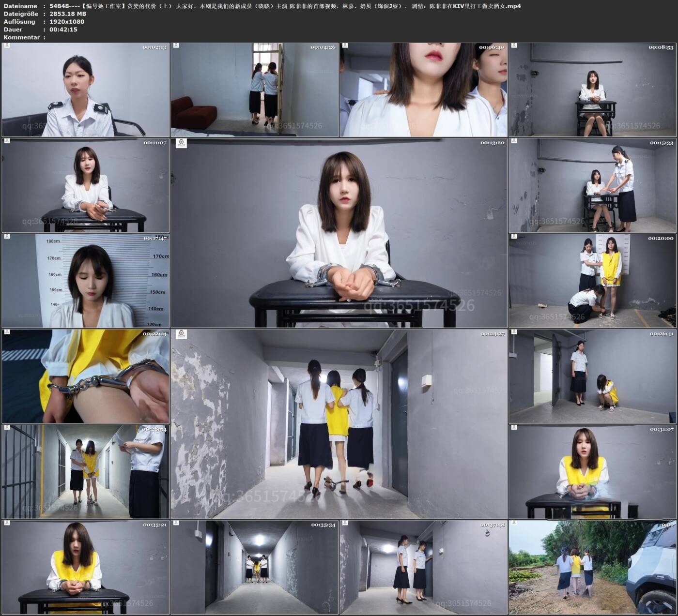Click the dark hallway frame at 00:35:34
Screen dimensions: 678x616
[x=254, y=567]
